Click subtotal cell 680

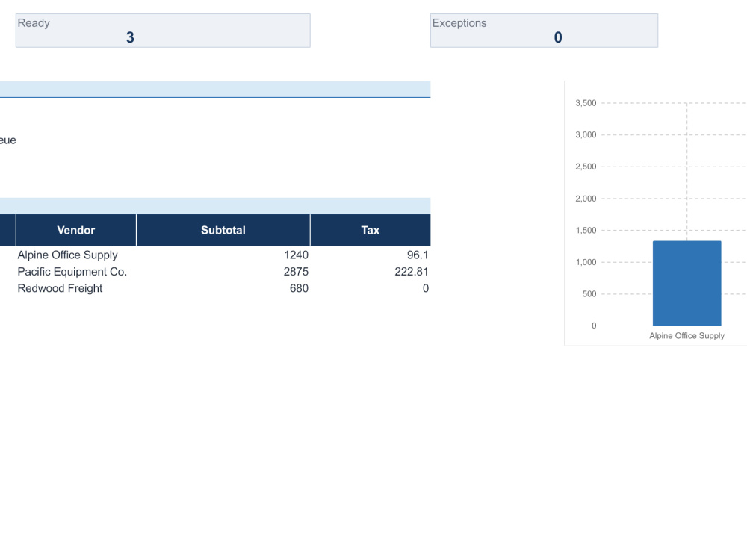pyautogui.click(x=223, y=288)
